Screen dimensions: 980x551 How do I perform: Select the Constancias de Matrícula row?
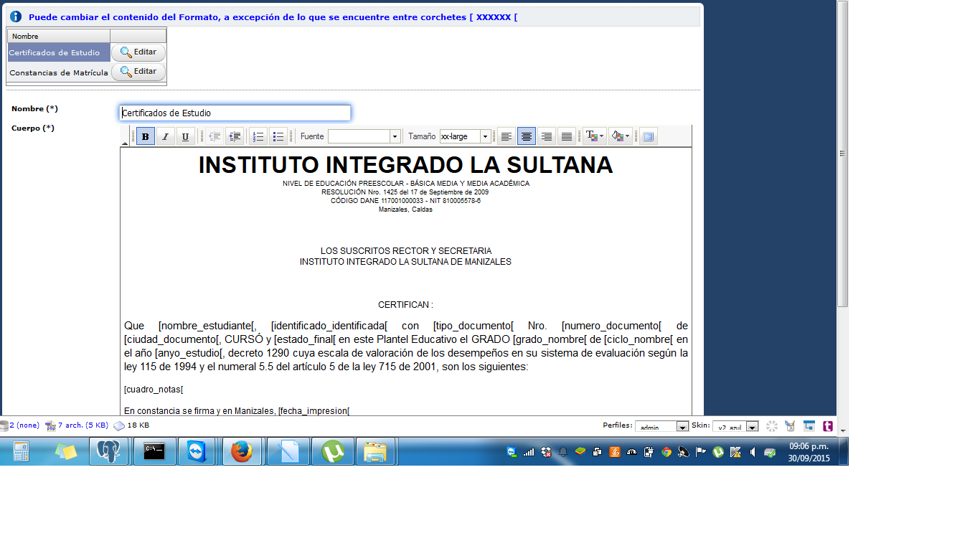tap(59, 72)
